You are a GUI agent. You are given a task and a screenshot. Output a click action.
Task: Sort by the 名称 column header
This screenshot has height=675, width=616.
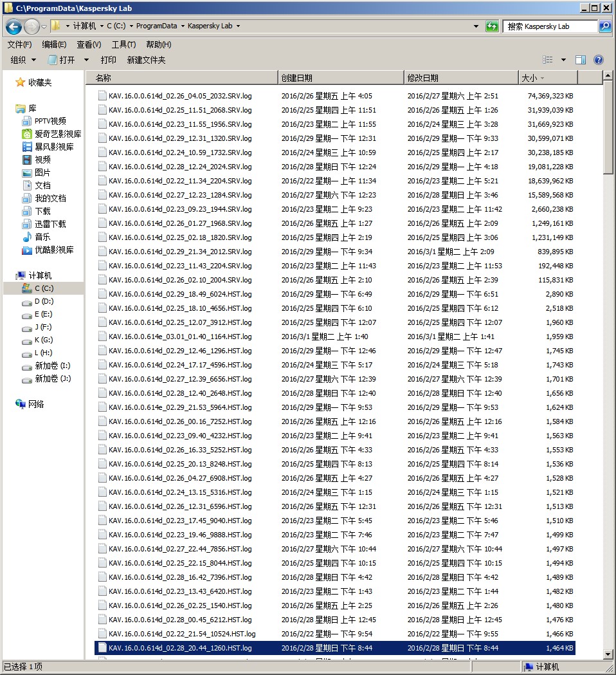click(182, 78)
